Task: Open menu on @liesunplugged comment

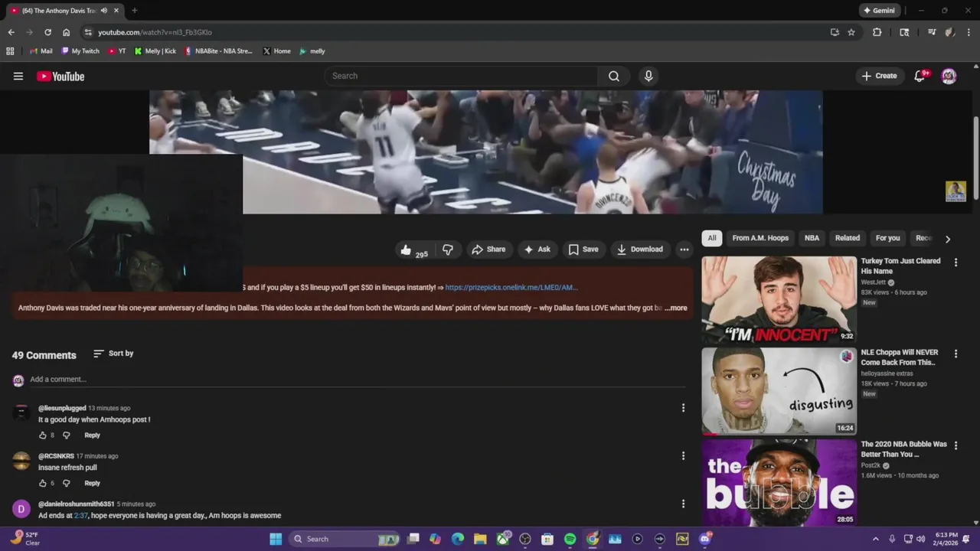Action: (683, 408)
